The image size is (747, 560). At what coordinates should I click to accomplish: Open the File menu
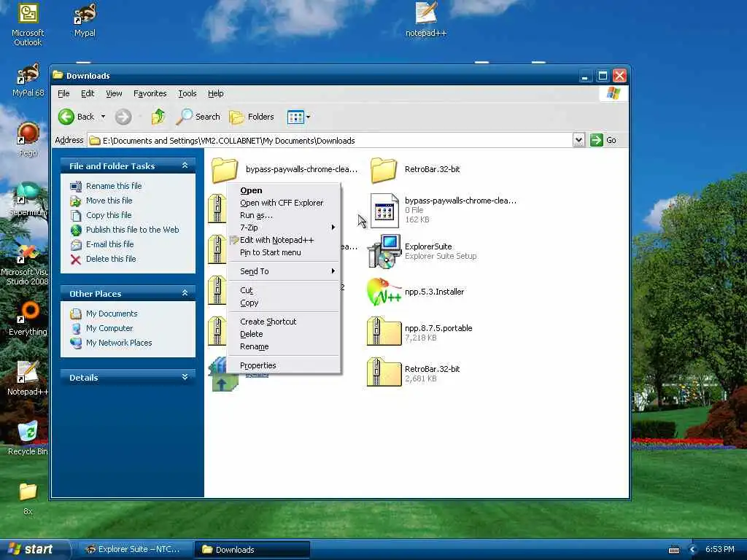click(x=63, y=93)
